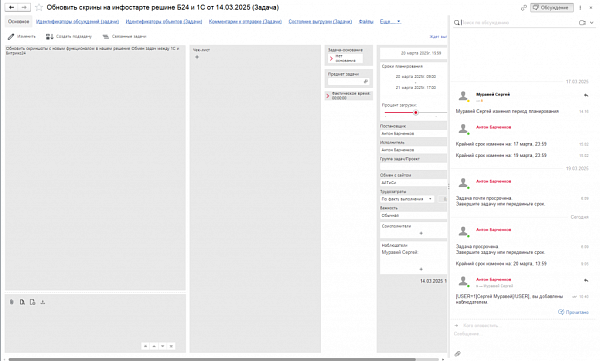Click the Важность field Обычная

tap(413, 216)
